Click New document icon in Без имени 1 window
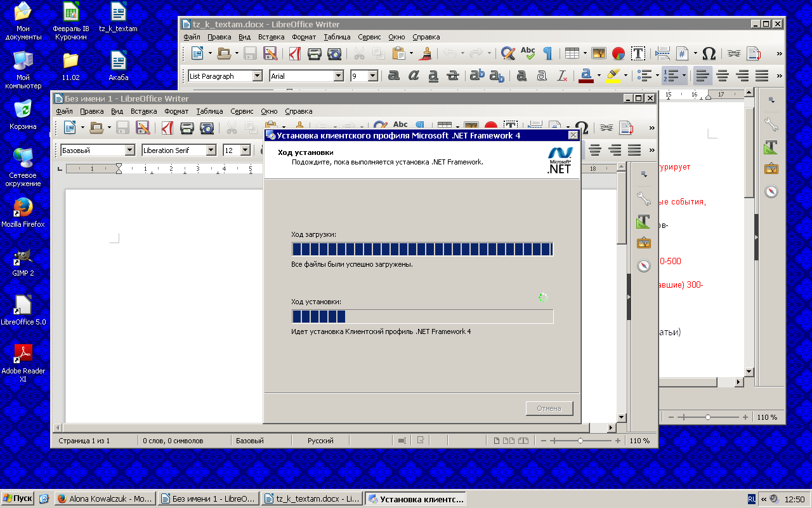 (x=70, y=128)
